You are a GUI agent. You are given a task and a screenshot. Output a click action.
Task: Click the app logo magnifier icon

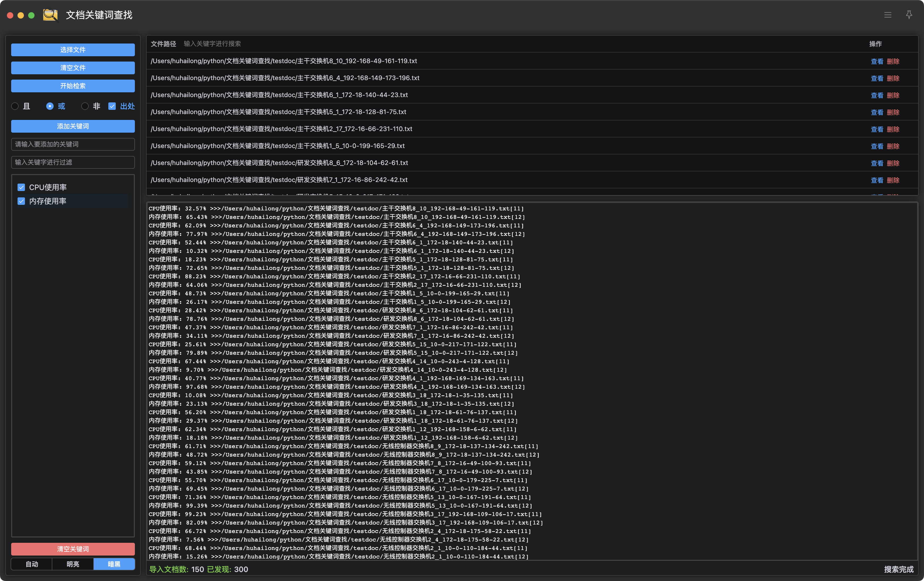coord(50,15)
